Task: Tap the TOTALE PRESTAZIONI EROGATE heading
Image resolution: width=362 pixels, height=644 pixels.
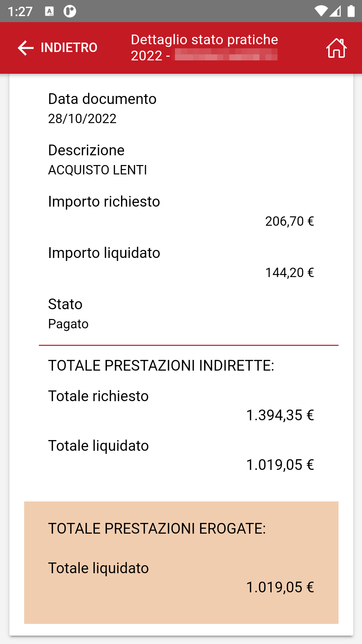Action: (x=157, y=529)
